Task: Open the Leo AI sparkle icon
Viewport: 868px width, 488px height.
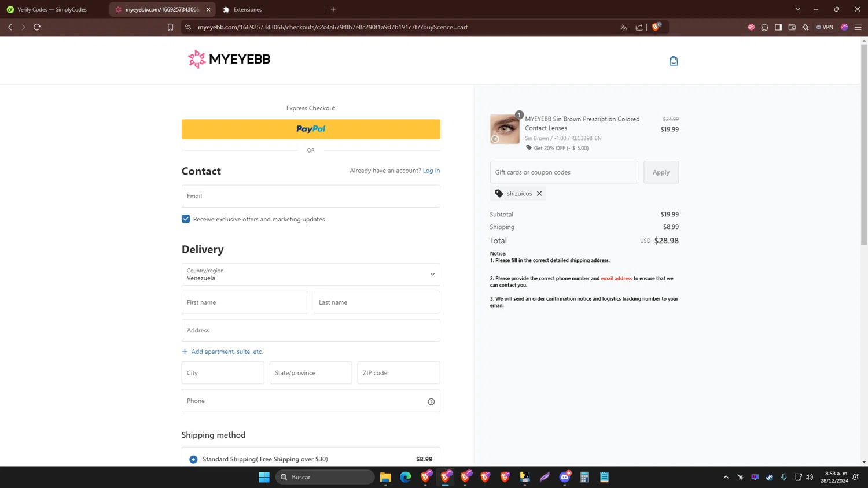Action: point(806,27)
